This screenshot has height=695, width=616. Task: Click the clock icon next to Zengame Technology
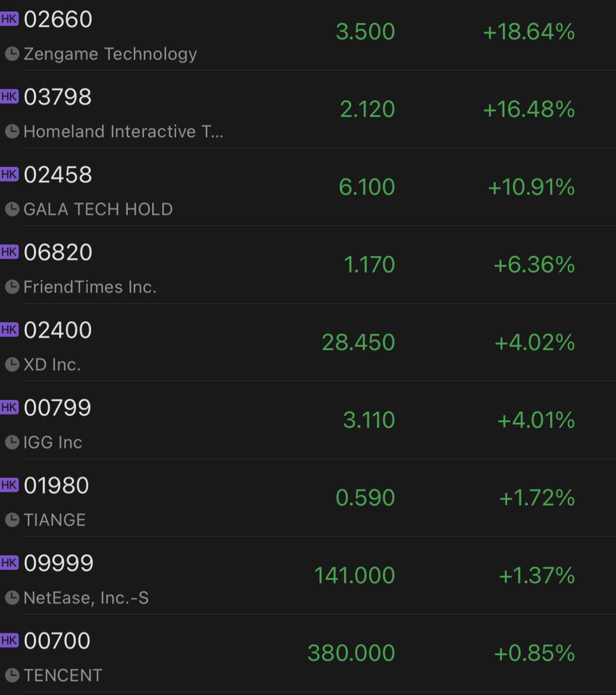point(12,54)
